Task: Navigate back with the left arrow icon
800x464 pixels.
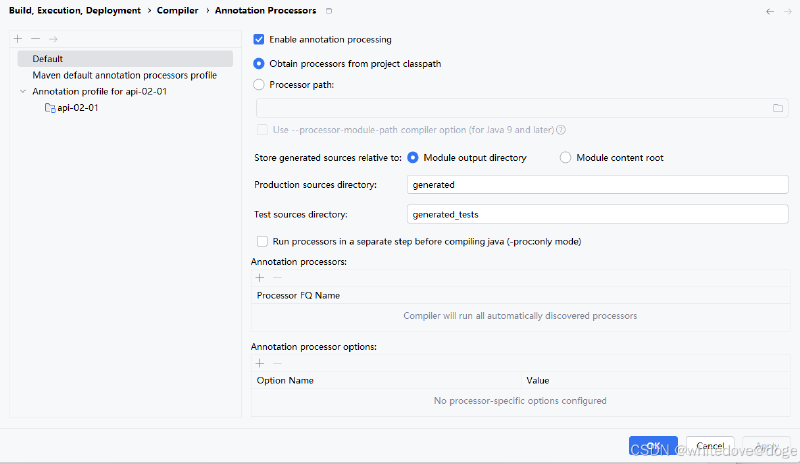Action: [770, 11]
